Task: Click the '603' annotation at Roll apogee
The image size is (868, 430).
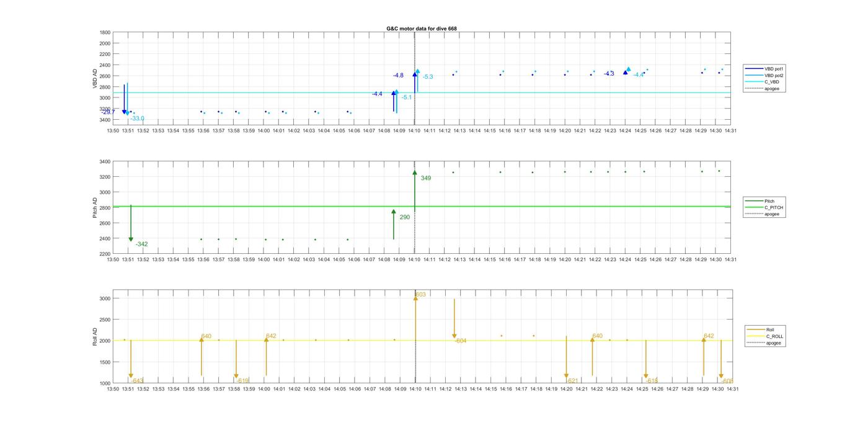Action: tap(420, 295)
